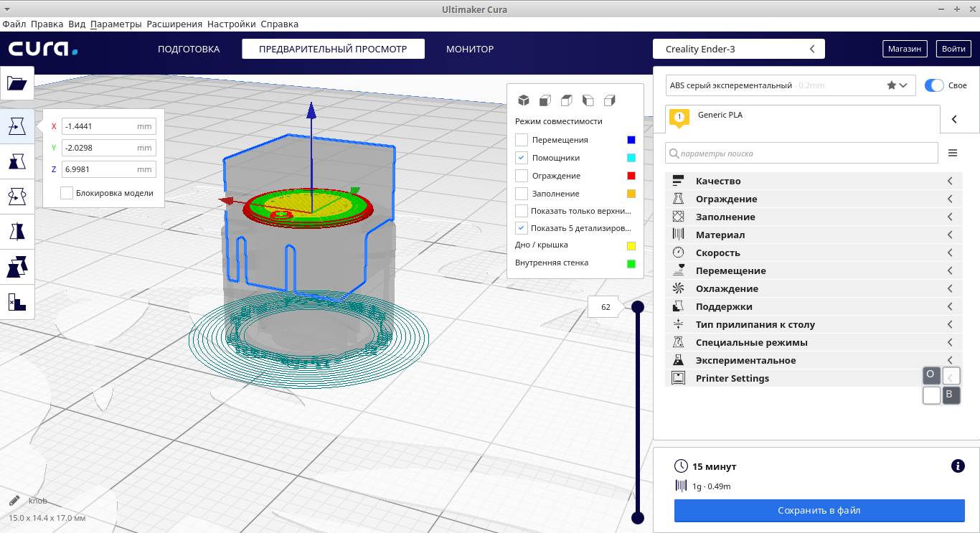The height and width of the screenshot is (533, 980).
Task: Select the Mirror tool in left toolbar
Action: (x=17, y=231)
